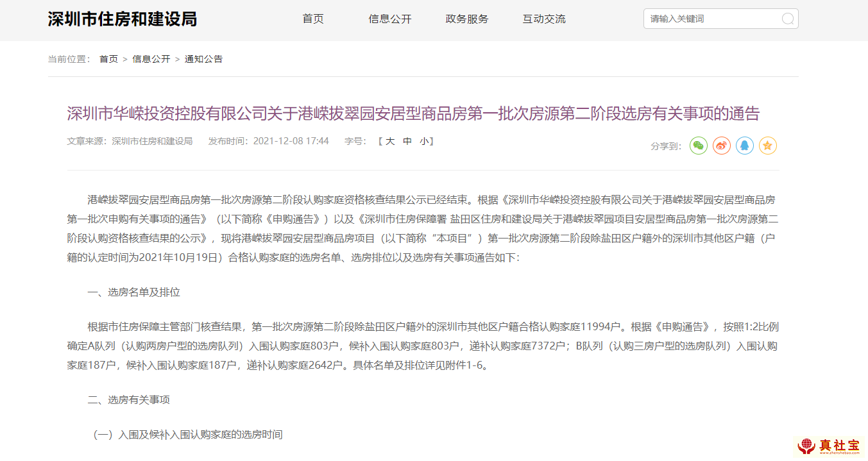Share to Qzone via star icon
The height and width of the screenshot is (461, 868).
(768, 146)
